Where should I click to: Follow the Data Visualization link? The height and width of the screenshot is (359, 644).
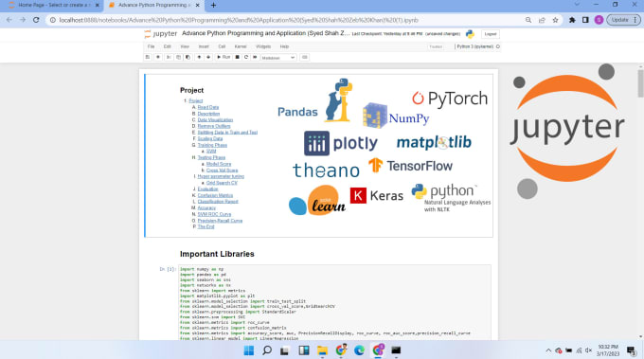pyautogui.click(x=215, y=120)
